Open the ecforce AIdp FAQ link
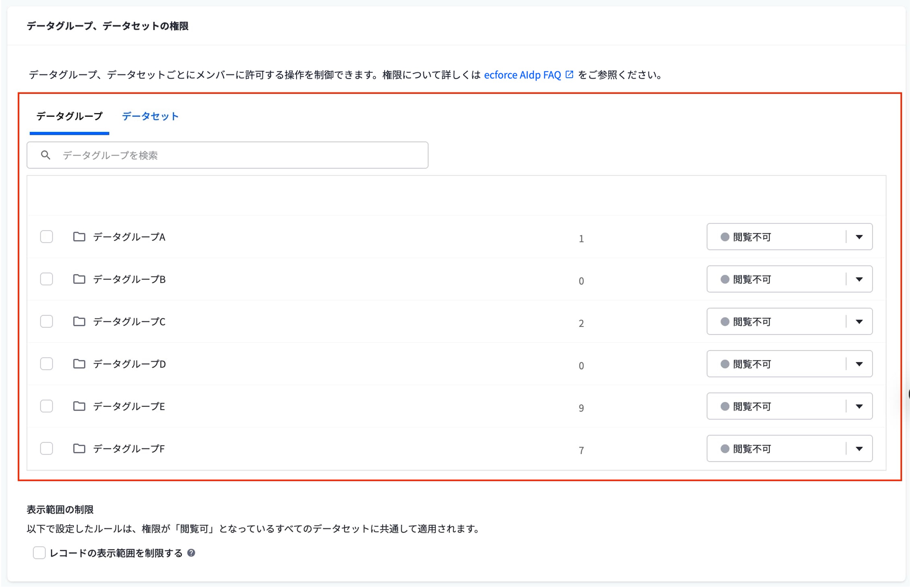This screenshot has height=588, width=910. click(522, 75)
